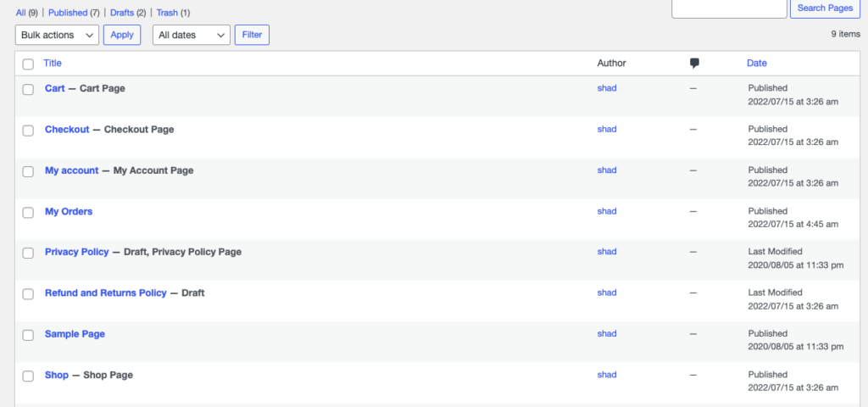Sort pages by Title column
This screenshot has height=407, width=868.
tap(53, 63)
